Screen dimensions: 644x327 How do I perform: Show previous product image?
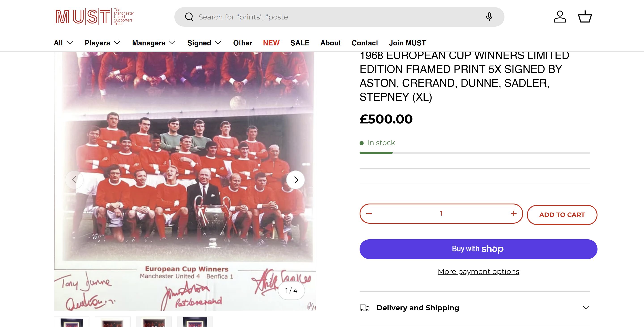pyautogui.click(x=74, y=180)
